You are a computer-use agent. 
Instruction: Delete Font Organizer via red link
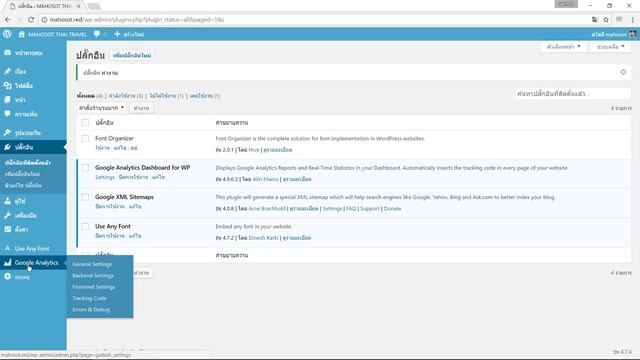click(134, 148)
